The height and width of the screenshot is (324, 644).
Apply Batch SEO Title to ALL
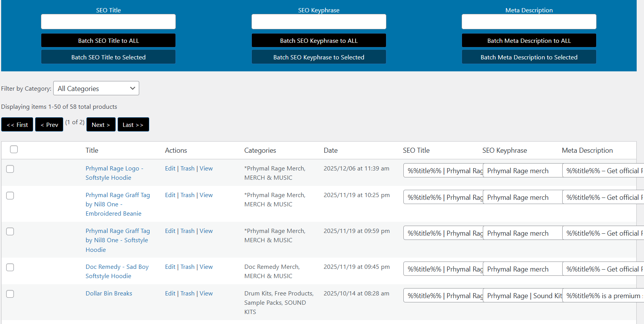[x=108, y=40]
